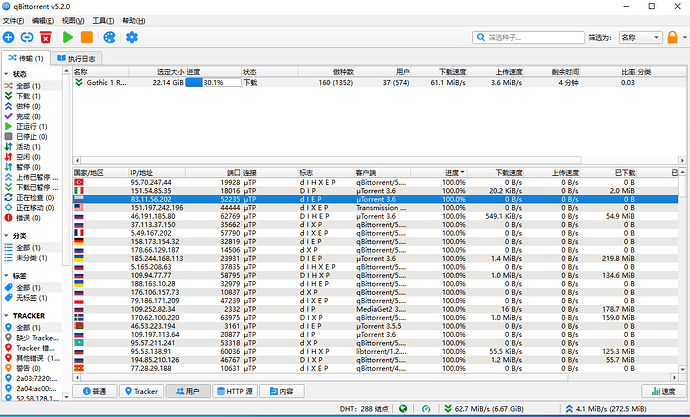The image size is (690, 417).
Task: Select the 已停止 (0) status filter
Action: [x=32, y=136]
